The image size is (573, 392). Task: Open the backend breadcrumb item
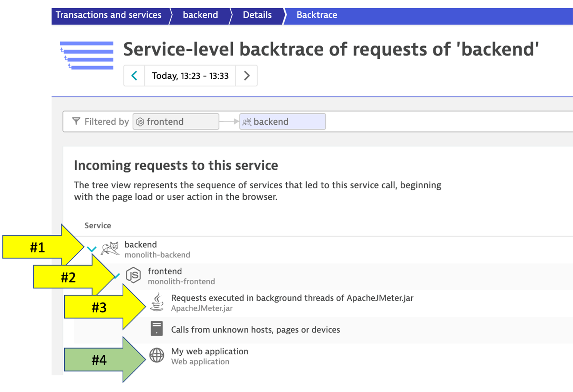[x=200, y=15]
